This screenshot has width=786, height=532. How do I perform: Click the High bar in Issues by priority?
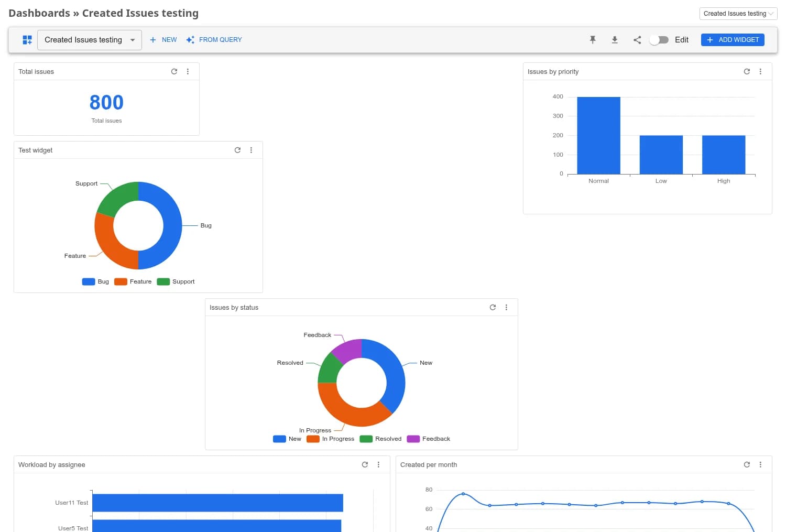click(x=724, y=155)
